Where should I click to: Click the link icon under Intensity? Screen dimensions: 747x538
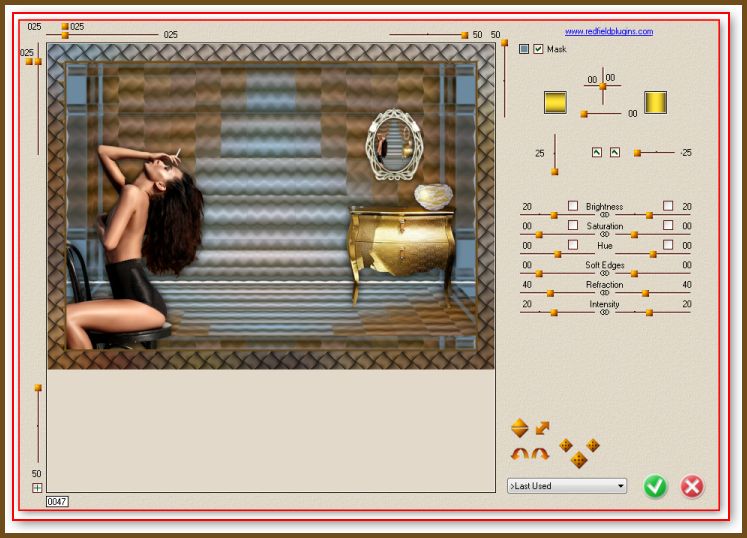tap(605, 313)
